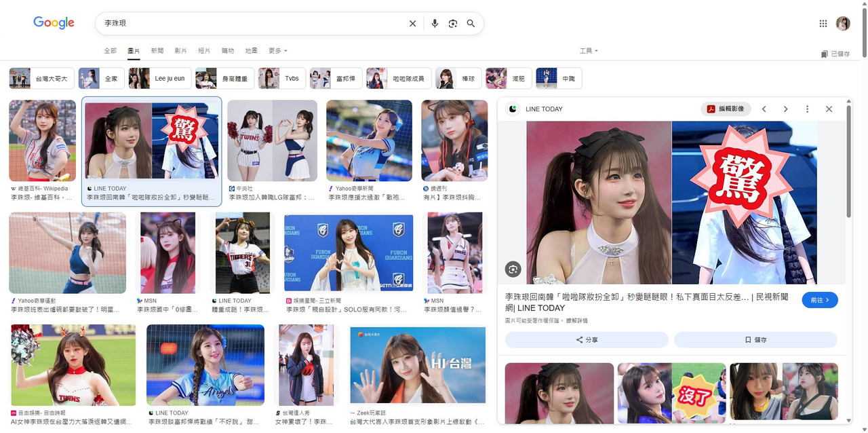
Task: Share the image with 分享 button
Action: pos(587,340)
